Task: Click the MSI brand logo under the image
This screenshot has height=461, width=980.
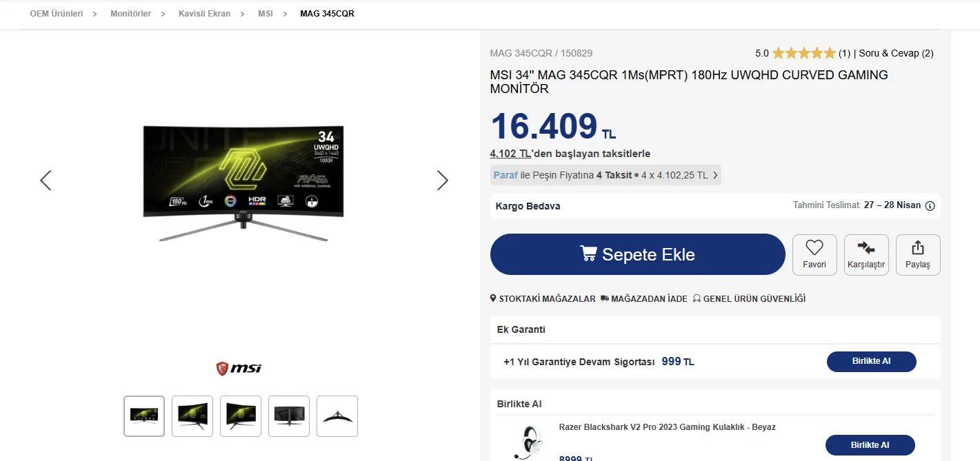Action: pyautogui.click(x=239, y=369)
